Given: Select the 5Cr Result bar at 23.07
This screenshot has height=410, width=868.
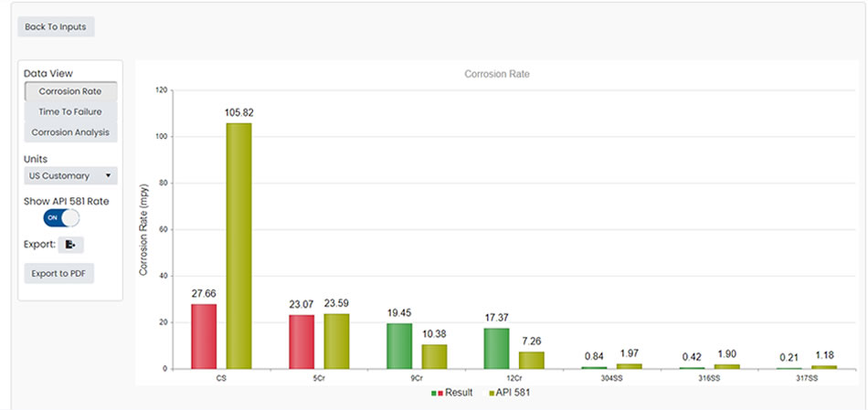Looking at the screenshot, I should 302,342.
